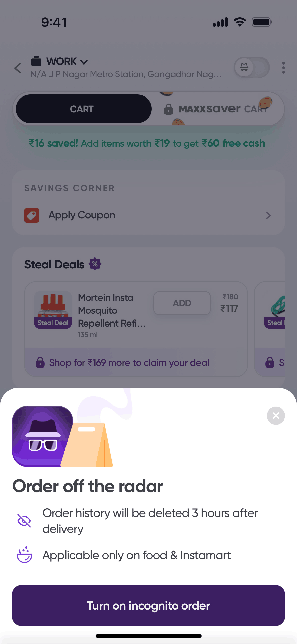Turn on incognito order
This screenshot has width=297, height=644.
(148, 605)
